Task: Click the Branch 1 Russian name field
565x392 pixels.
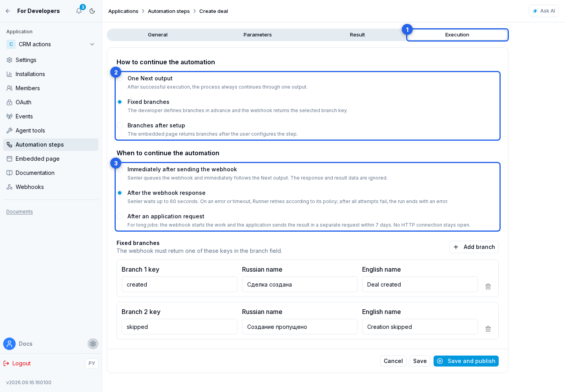Action: coord(300,284)
